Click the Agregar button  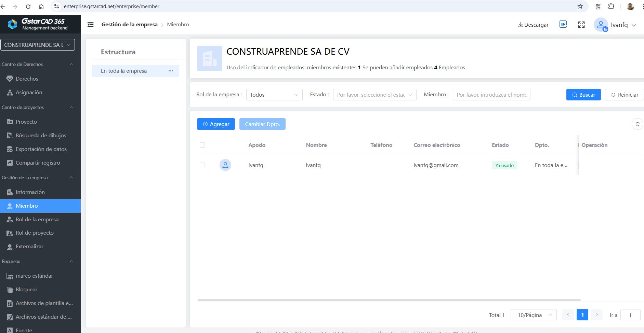pos(216,124)
